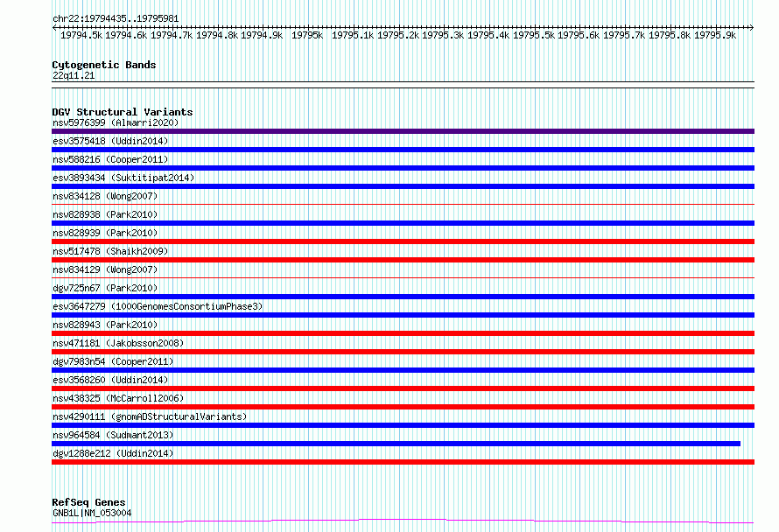Open the nsv588216 (Cooper2011) variant label

point(110,159)
